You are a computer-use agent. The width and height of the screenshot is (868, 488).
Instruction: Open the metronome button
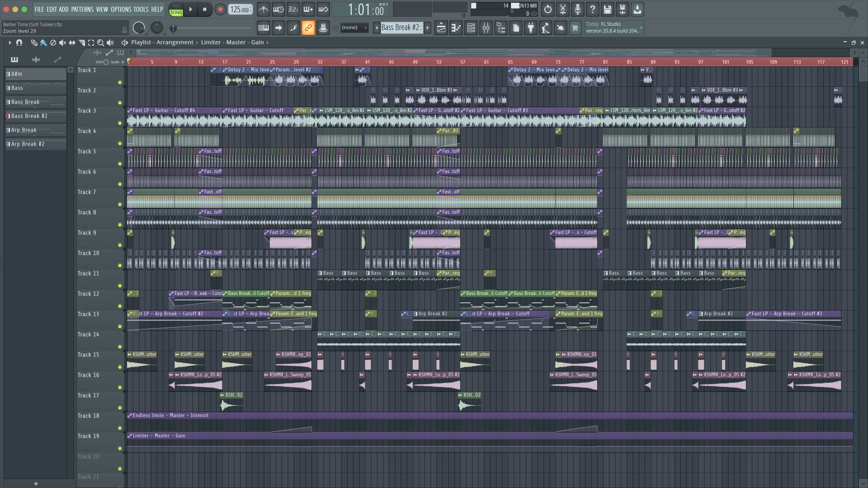tap(264, 9)
